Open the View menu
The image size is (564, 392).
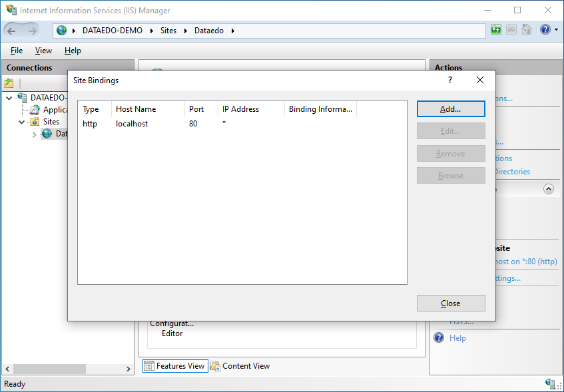(43, 51)
